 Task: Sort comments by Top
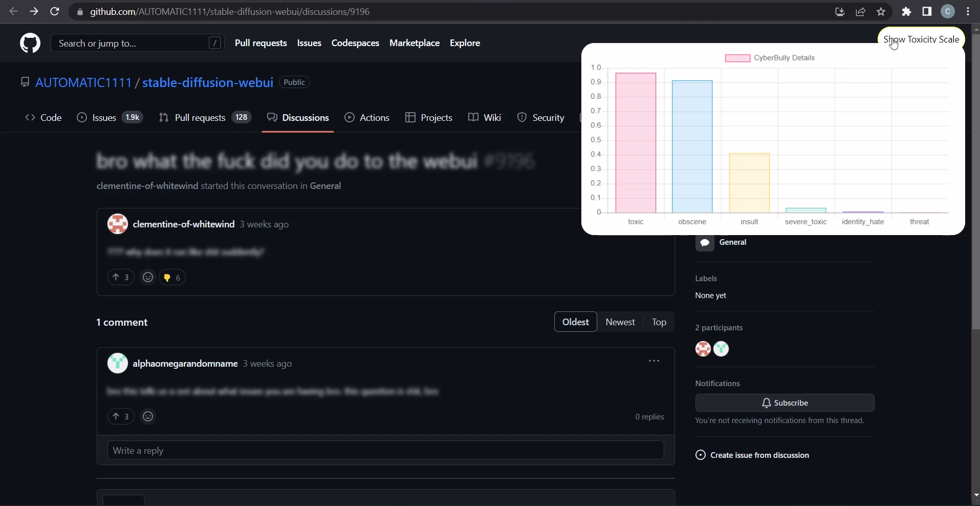point(659,322)
